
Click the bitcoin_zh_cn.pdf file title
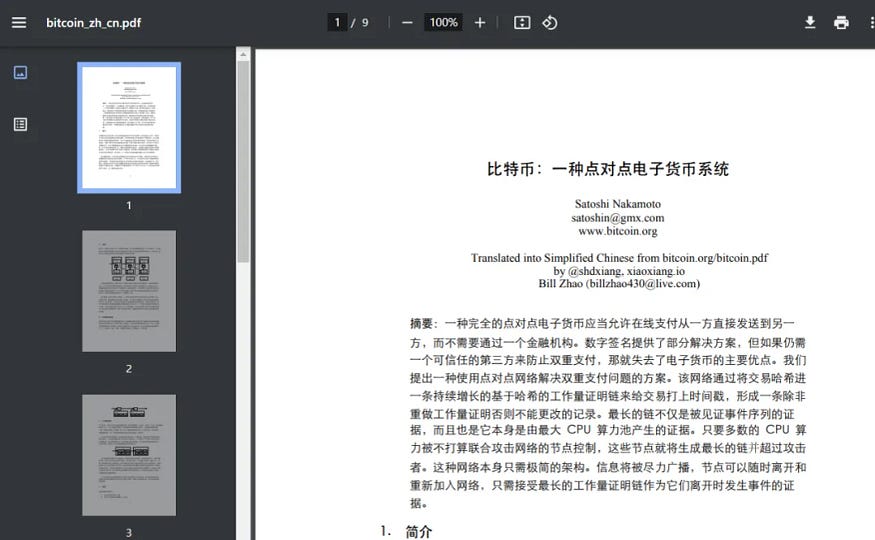pyautogui.click(x=93, y=22)
